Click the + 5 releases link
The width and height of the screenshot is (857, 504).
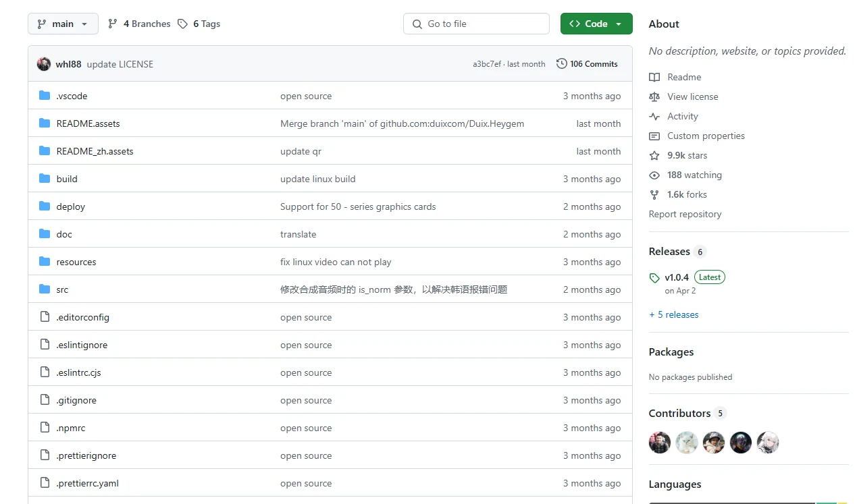pos(673,314)
